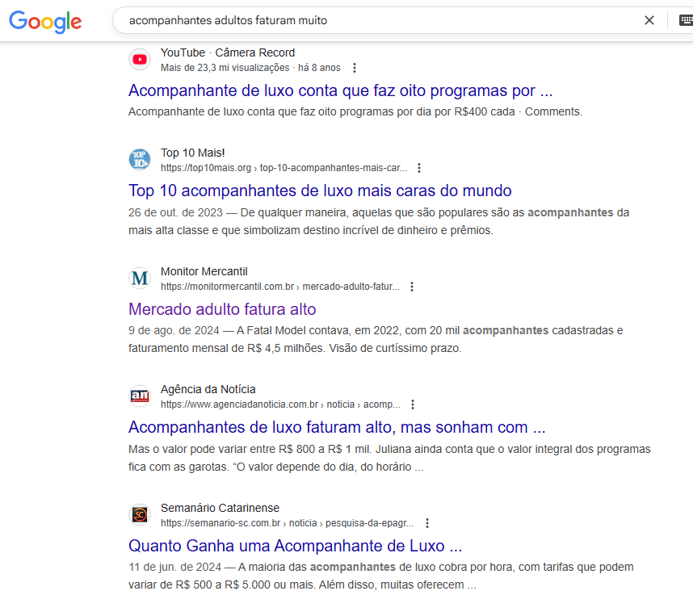Open 'Top 10 acompanhantes de luxo mais caras do mundo'

tap(320, 191)
